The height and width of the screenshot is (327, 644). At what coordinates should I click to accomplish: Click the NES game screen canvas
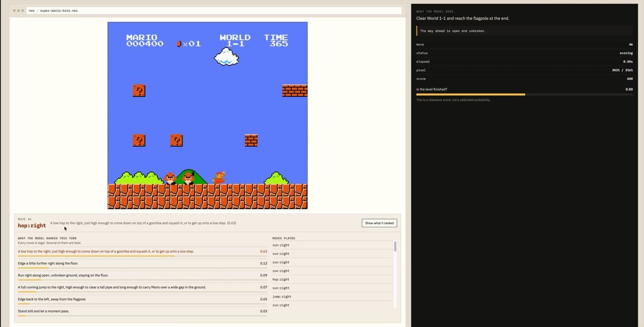tap(208, 115)
